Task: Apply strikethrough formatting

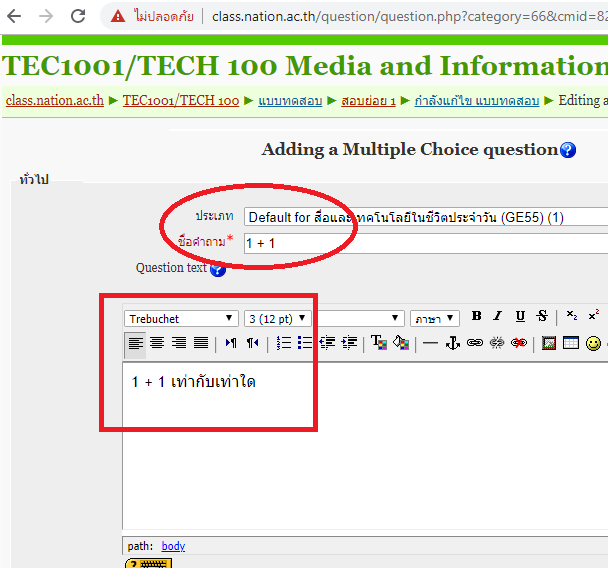Action: point(542,317)
